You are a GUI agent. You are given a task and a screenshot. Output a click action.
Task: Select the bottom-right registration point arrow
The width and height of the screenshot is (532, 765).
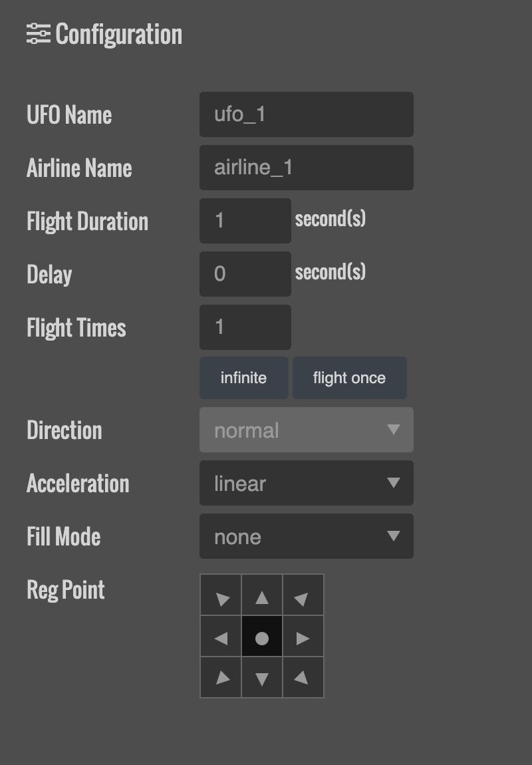[x=303, y=678]
